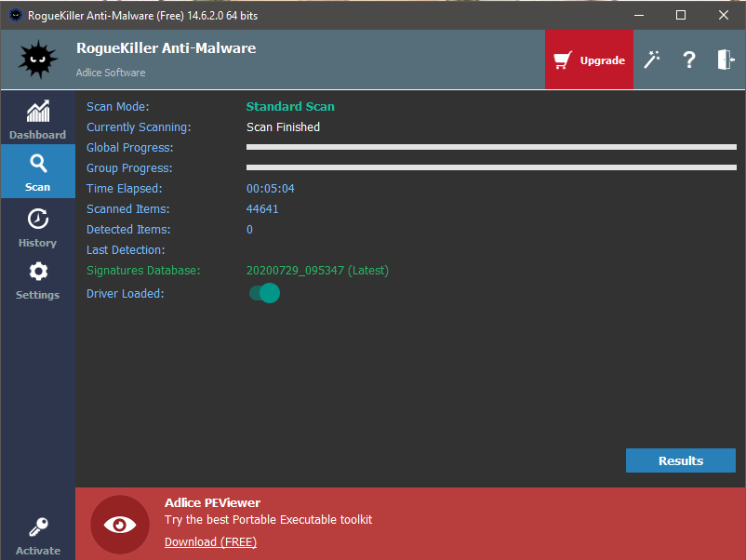The image size is (746, 560).
Task: Close the RogueKiller window
Action: [723, 15]
